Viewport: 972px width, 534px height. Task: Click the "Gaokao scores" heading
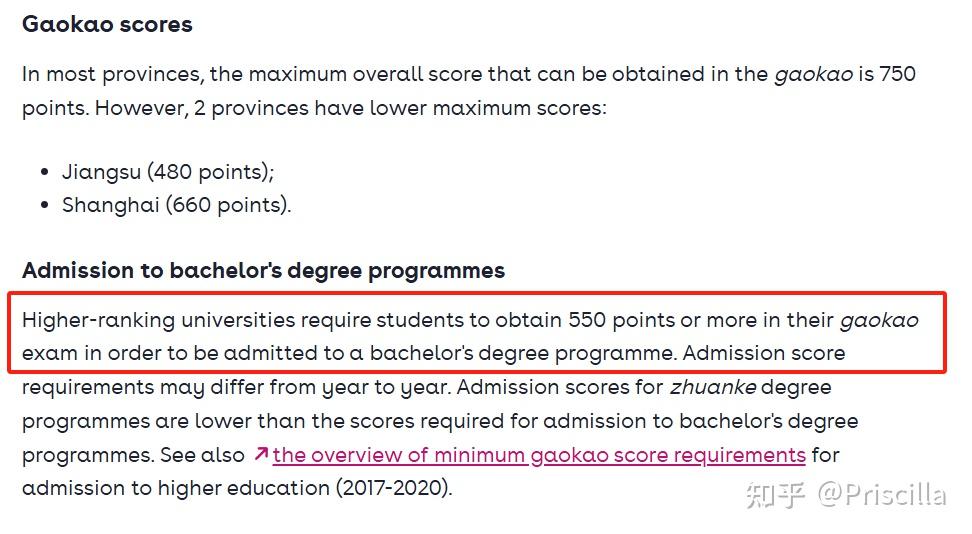[x=107, y=24]
